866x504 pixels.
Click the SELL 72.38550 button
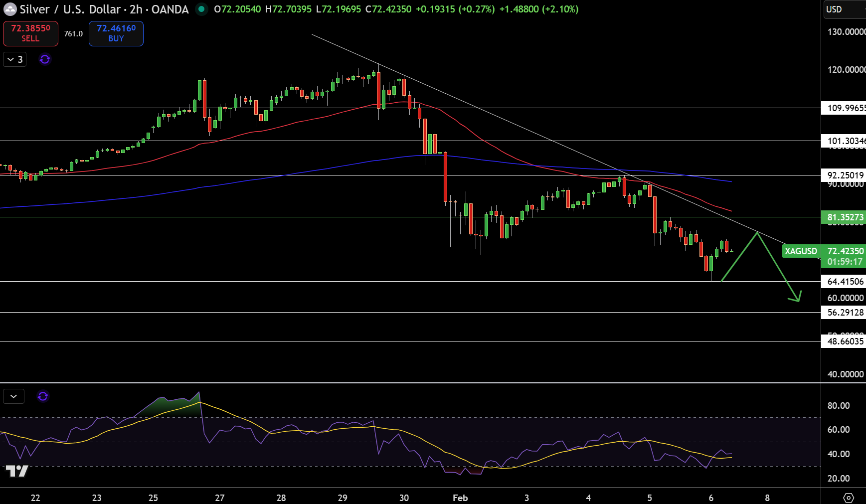(x=30, y=33)
